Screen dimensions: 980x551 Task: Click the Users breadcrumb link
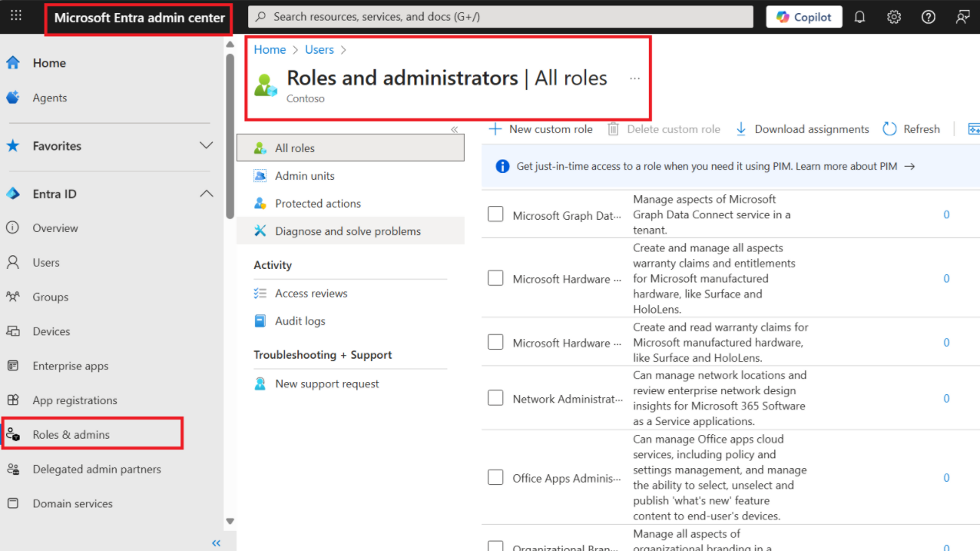coord(319,49)
